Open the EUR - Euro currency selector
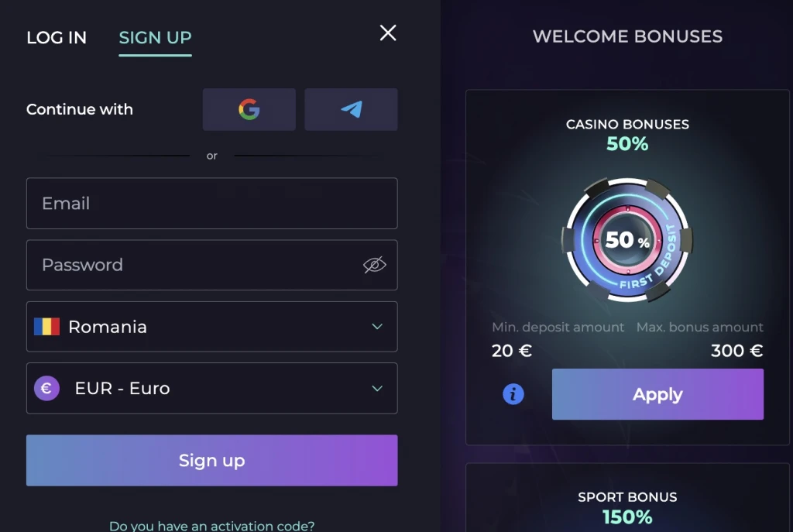 coord(212,389)
